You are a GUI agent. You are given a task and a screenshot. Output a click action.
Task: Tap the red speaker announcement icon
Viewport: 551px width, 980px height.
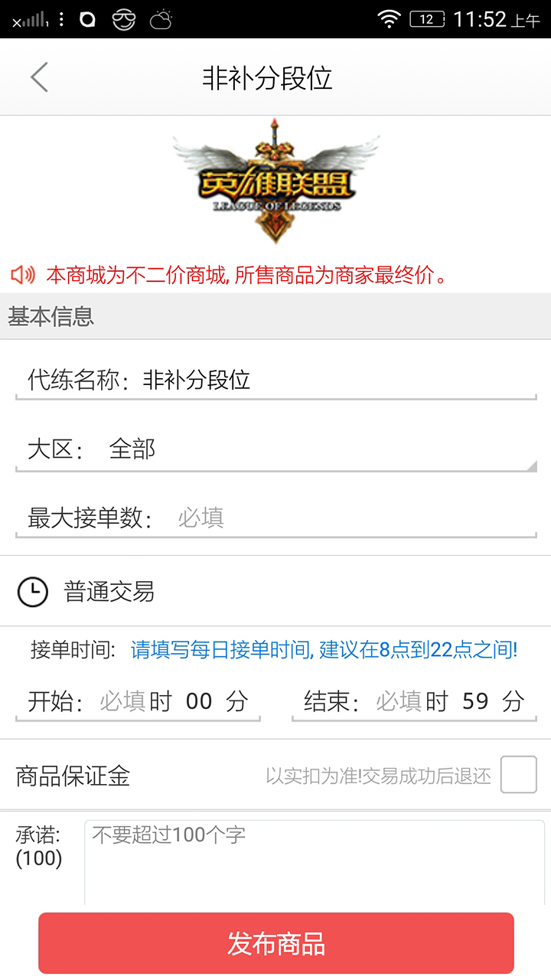(23, 275)
